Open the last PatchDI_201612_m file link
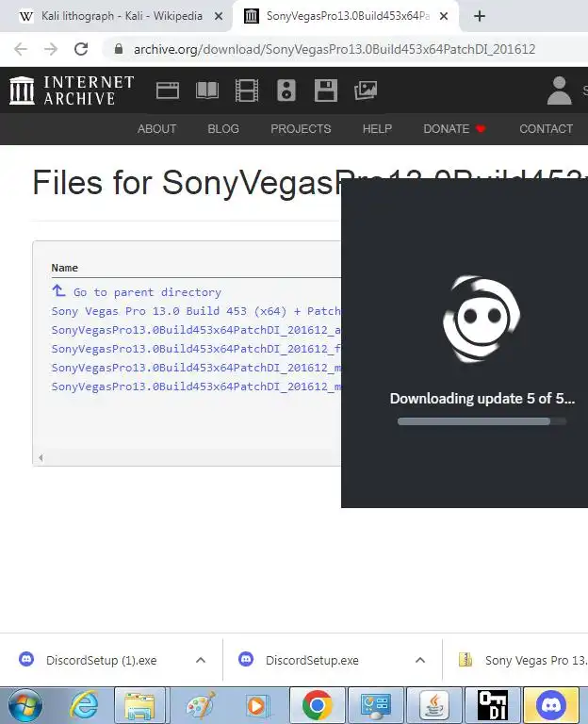588x724 pixels. point(196,387)
